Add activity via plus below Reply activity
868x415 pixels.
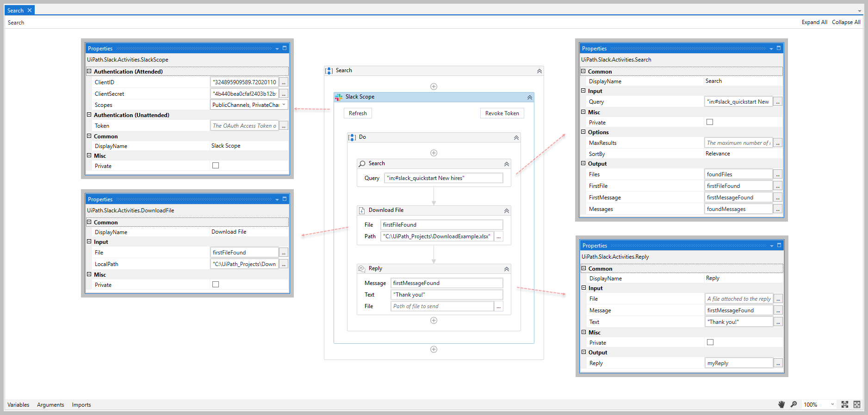(x=434, y=321)
